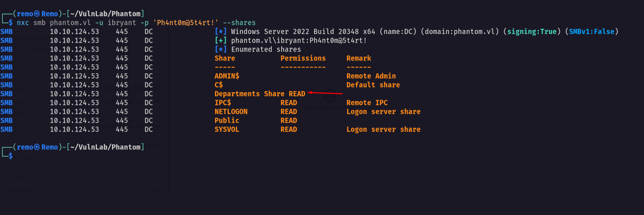Screen dimensions: 644x215
Task: Click the password string 'Ph4nt0m@5t4rt!'
Action: pyautogui.click(x=186, y=23)
